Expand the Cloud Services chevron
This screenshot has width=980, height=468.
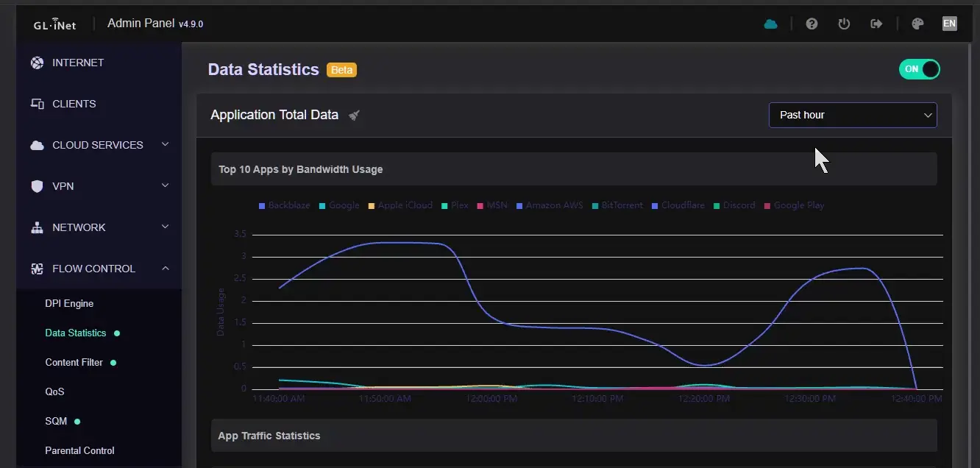(166, 144)
